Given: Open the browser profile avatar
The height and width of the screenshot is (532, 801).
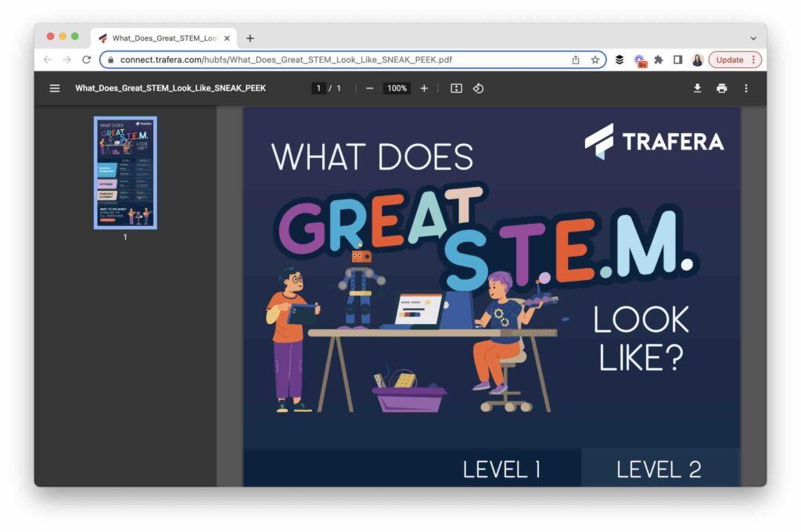Looking at the screenshot, I should [x=697, y=59].
